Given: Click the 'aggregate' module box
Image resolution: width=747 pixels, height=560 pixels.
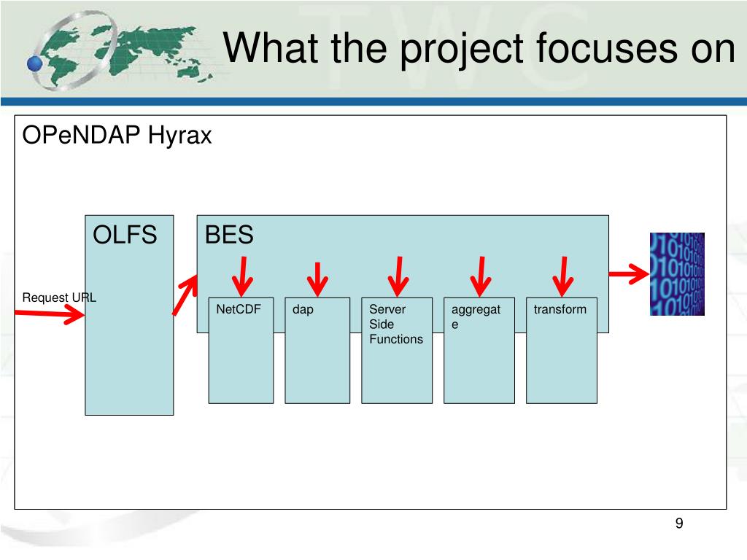Looking at the screenshot, I should coord(479,351).
